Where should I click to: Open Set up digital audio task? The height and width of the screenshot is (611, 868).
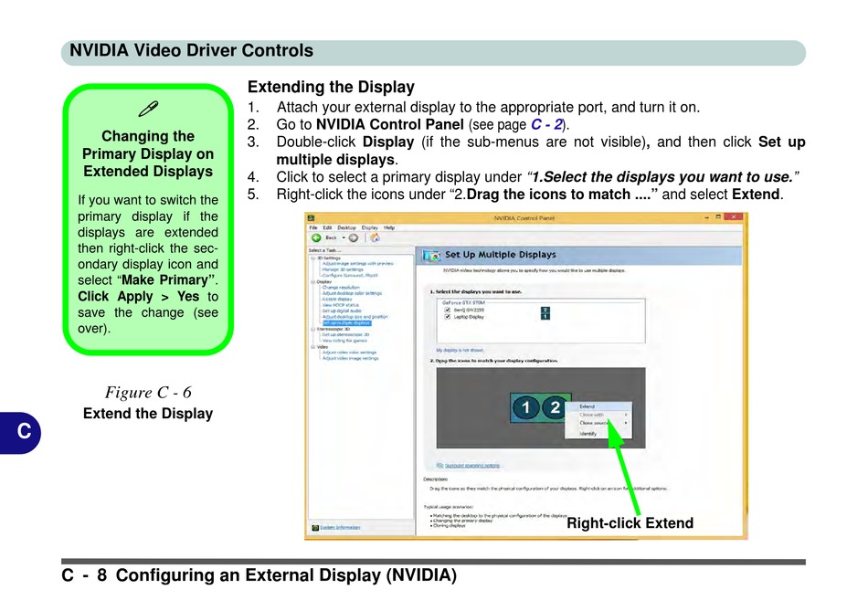(x=342, y=311)
